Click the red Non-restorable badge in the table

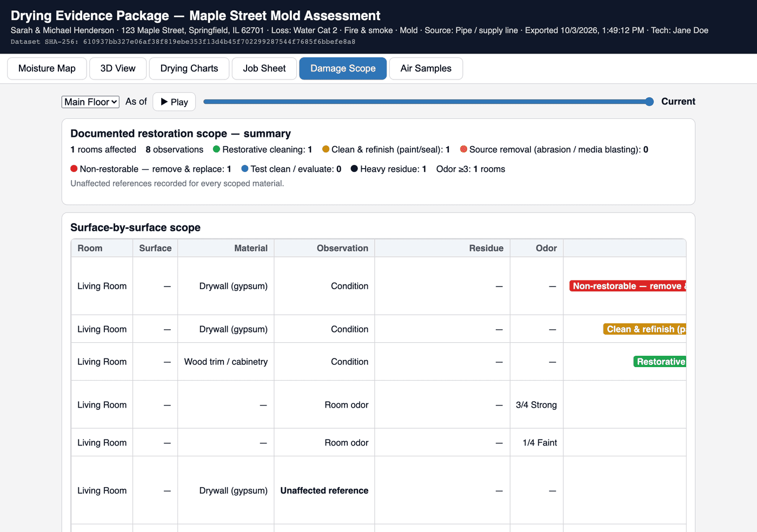pos(628,286)
